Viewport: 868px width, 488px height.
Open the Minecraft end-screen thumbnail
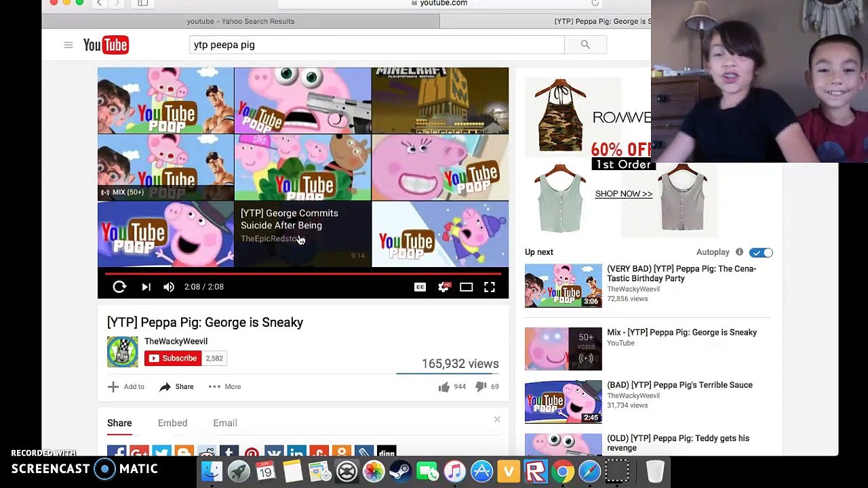(440, 100)
